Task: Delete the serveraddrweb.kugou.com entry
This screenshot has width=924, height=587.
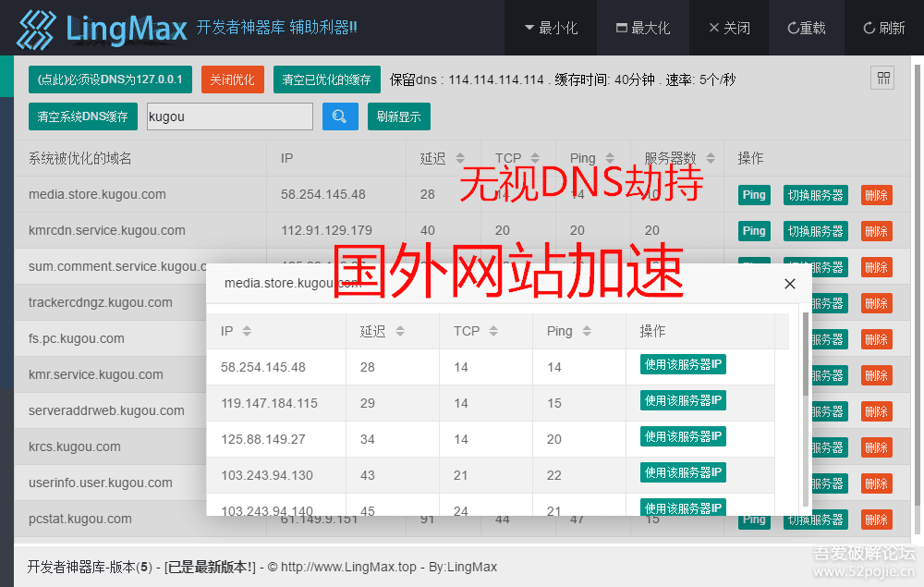Action: 876,411
